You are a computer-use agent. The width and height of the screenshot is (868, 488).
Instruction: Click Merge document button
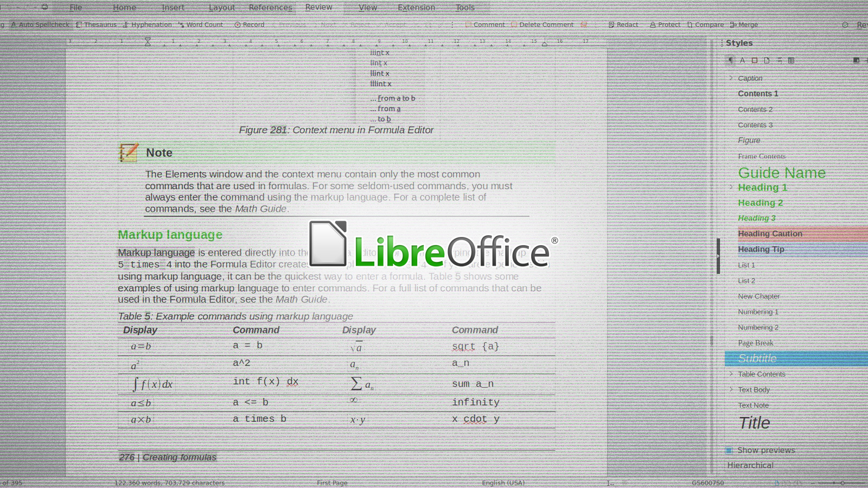click(744, 24)
